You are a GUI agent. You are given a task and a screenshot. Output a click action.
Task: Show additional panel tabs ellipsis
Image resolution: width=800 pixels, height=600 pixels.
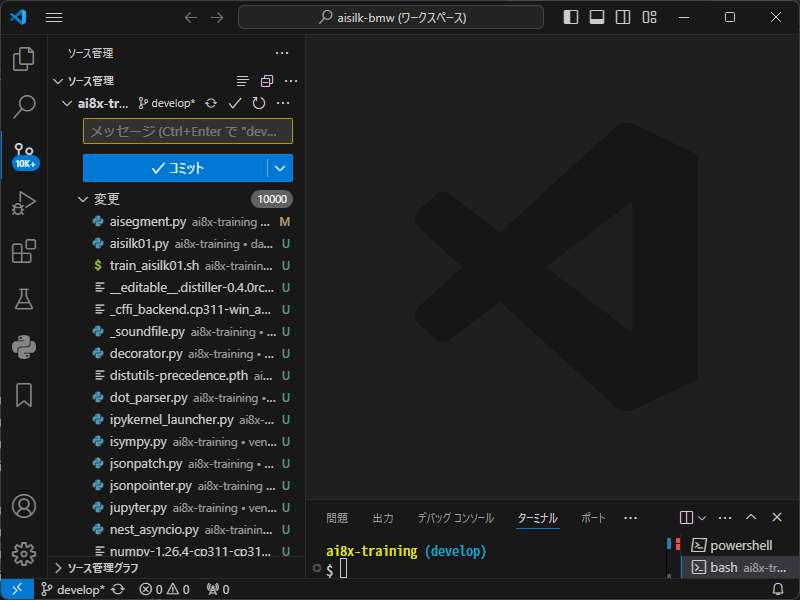(631, 518)
